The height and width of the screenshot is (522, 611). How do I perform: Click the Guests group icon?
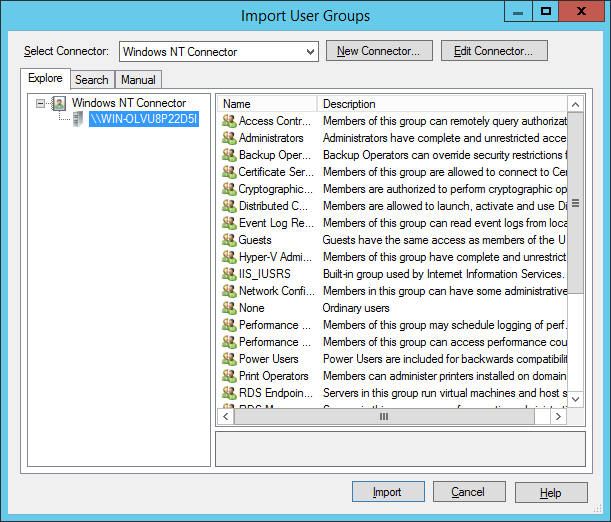click(x=229, y=240)
